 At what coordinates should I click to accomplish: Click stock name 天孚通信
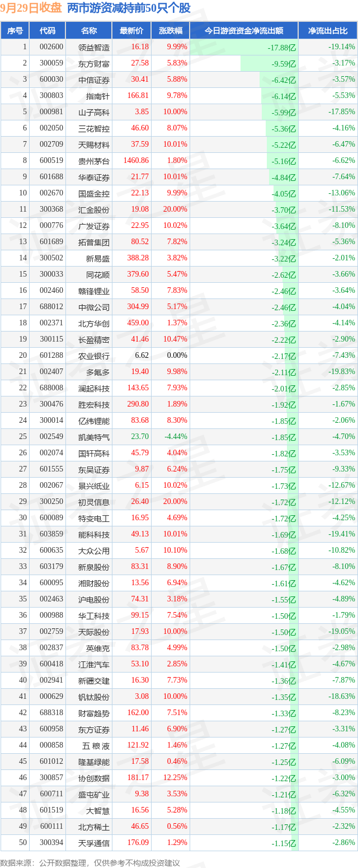point(94,843)
